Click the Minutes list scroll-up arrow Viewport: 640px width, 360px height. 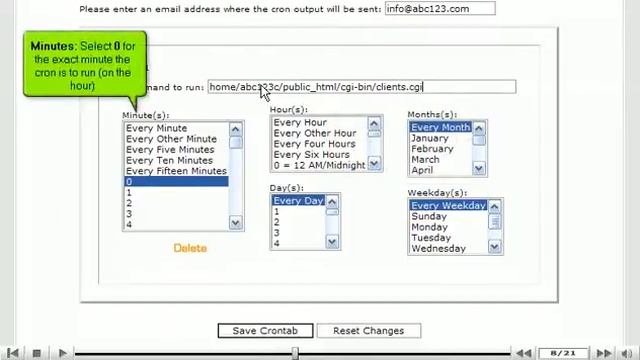[x=236, y=129]
